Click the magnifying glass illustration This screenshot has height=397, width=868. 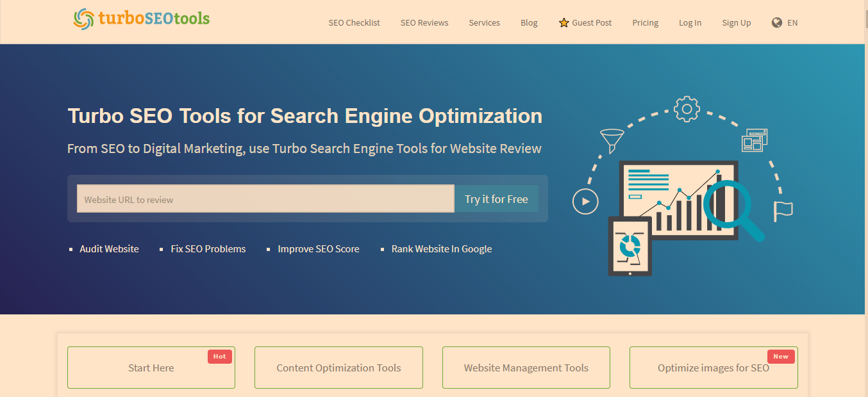(735, 210)
